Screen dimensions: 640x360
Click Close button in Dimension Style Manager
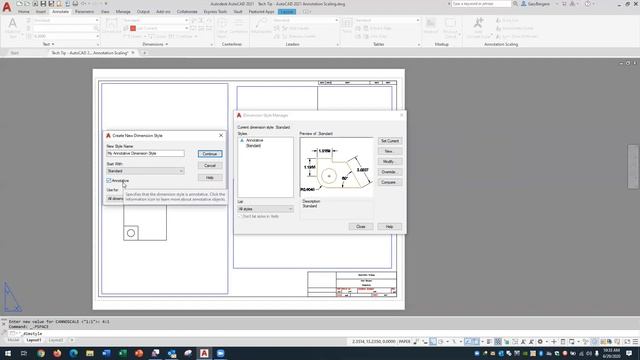(361, 227)
